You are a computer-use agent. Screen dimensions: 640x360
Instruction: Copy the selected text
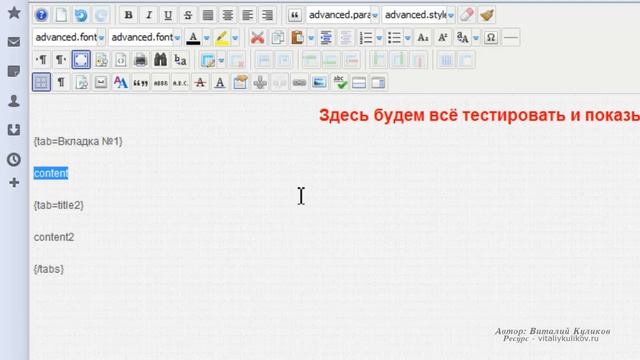click(278, 38)
